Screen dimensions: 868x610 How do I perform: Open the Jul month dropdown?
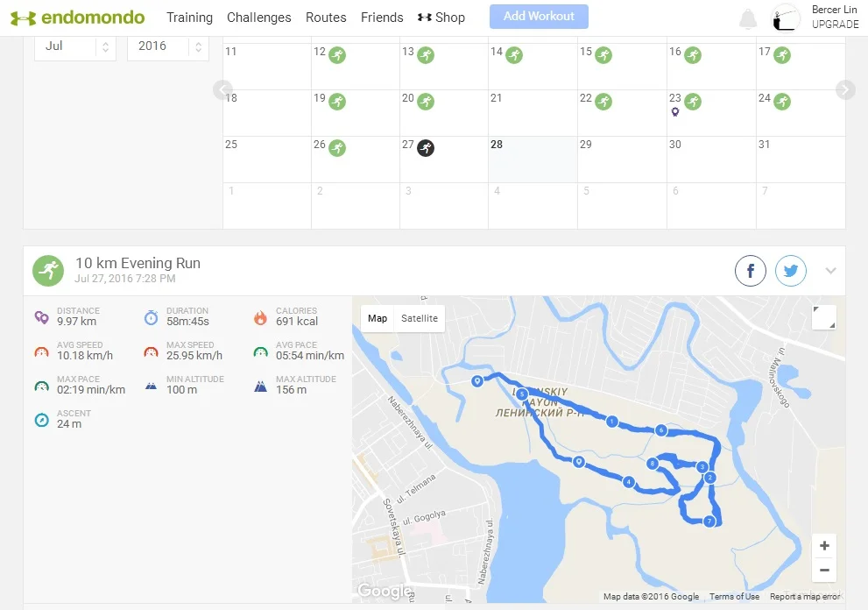75,46
